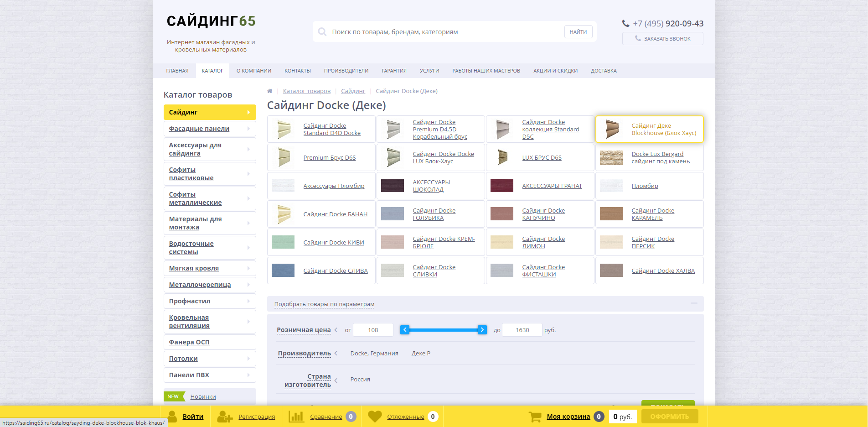
Task: Click the shopping cart icon
Action: 535,416
